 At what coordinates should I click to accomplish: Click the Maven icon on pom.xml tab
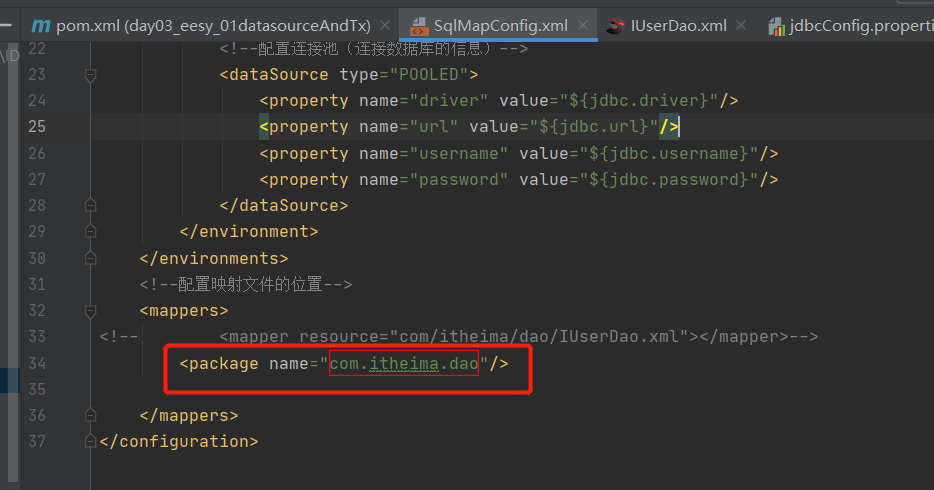click(41, 26)
